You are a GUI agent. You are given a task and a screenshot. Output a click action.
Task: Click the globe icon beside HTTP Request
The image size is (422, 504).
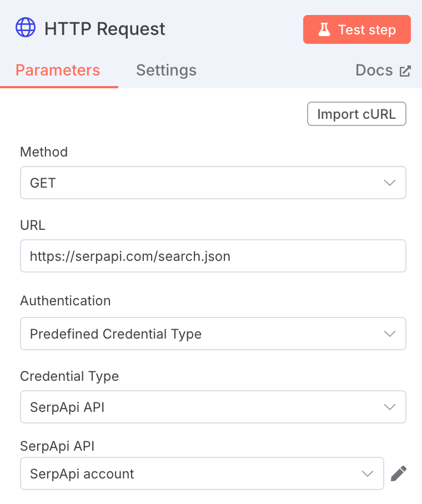click(26, 27)
